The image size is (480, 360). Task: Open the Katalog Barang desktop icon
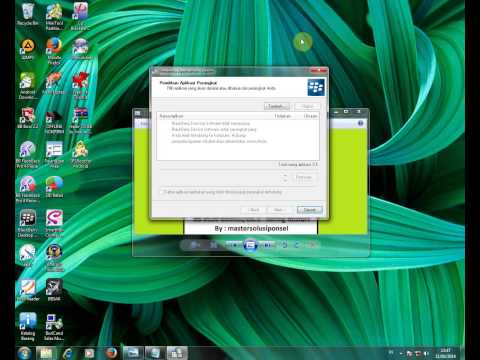[28, 327]
